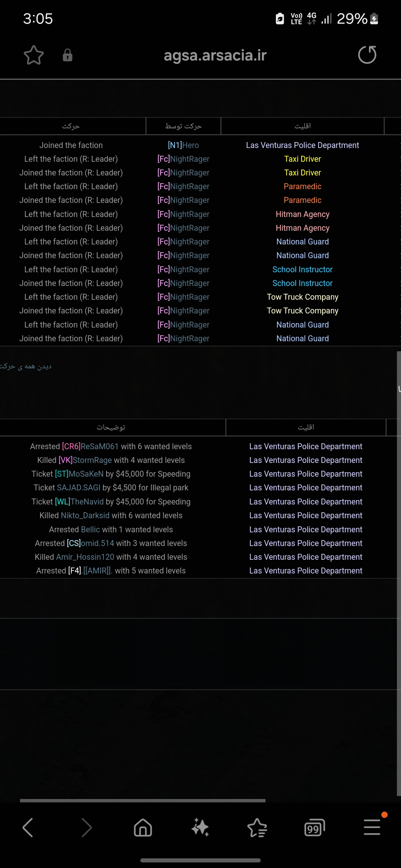This screenshot has width=401, height=868.
Task: Select Paramedic in the Left faction row
Action: (303, 186)
